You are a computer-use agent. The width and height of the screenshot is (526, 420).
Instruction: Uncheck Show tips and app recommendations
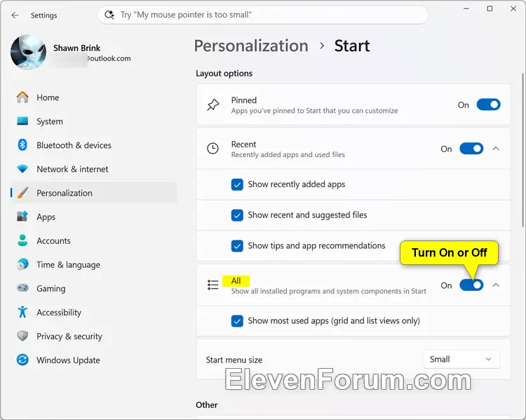click(237, 246)
